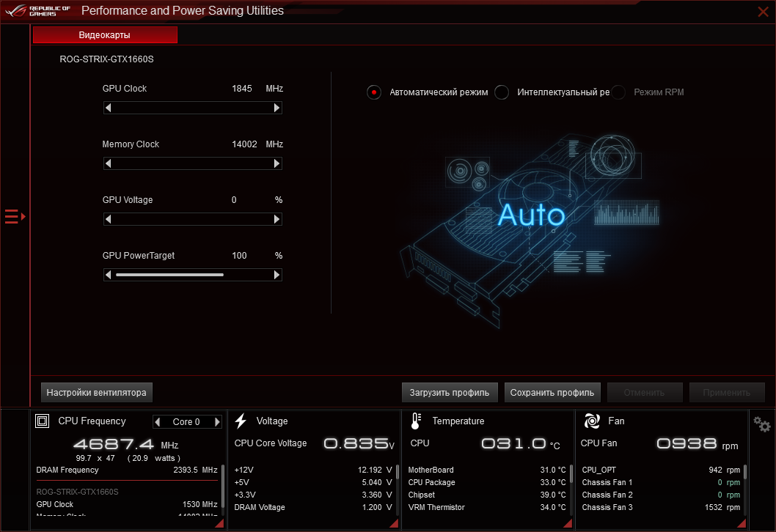
Task: Click Fan panel scrollbar
Action: [x=744, y=472]
